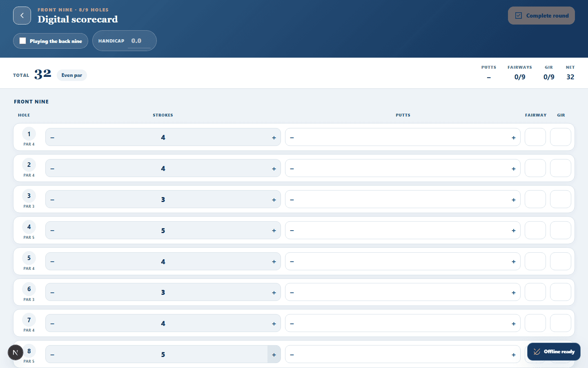Click hole 1 number badge
The height and width of the screenshot is (368, 588).
(x=29, y=134)
